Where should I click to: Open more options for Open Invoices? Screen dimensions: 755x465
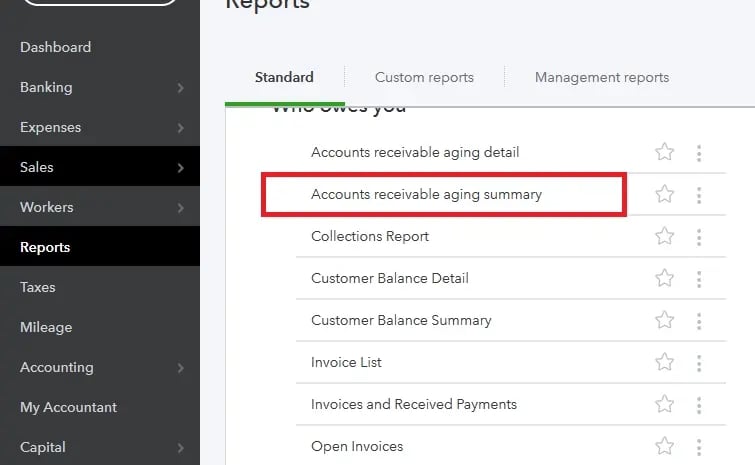tap(699, 447)
